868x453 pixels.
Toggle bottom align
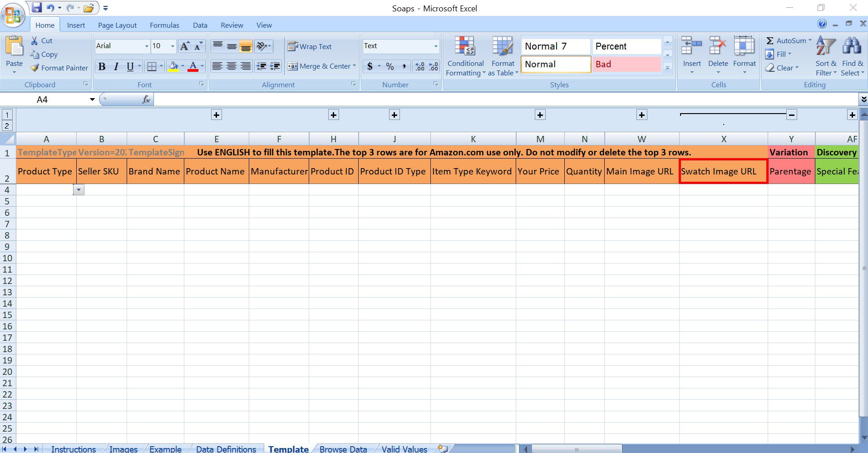tap(246, 46)
